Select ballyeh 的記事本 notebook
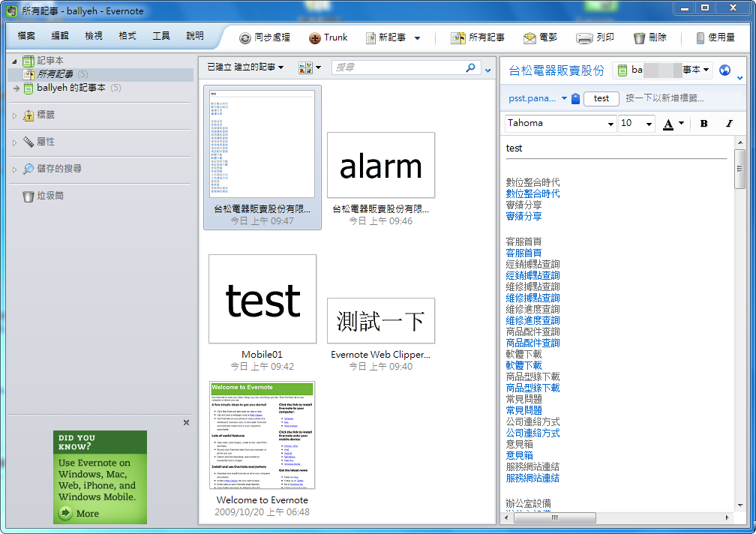Screen dimensions: 756x534 click(71, 88)
